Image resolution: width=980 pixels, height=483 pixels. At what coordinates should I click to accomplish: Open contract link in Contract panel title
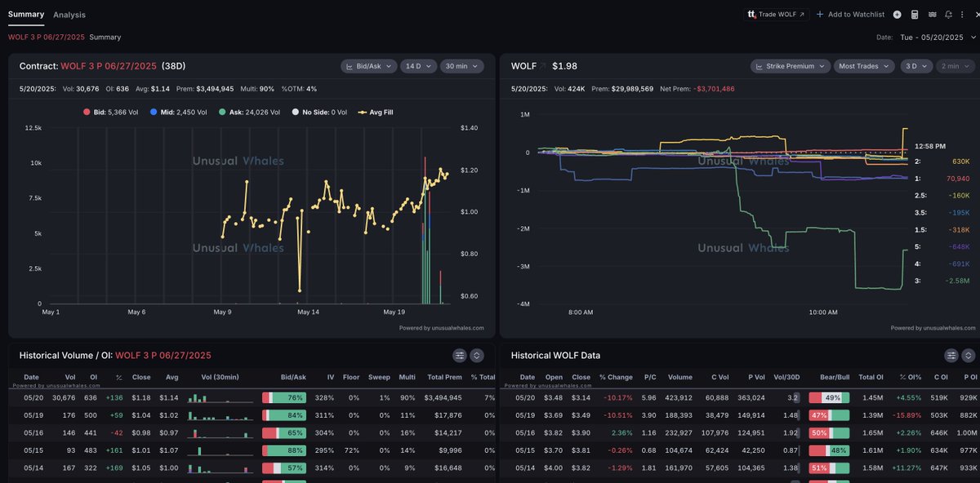pos(109,66)
